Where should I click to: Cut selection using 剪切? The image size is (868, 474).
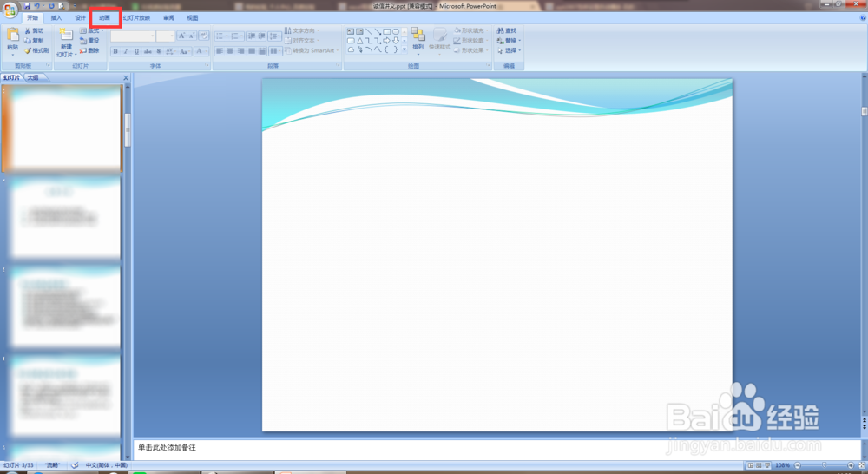click(34, 31)
